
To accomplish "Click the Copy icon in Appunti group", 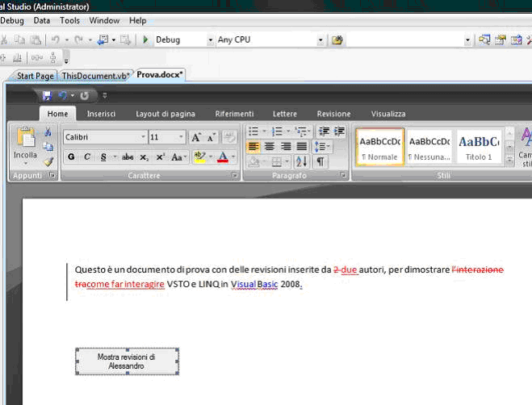I will tap(48, 147).
